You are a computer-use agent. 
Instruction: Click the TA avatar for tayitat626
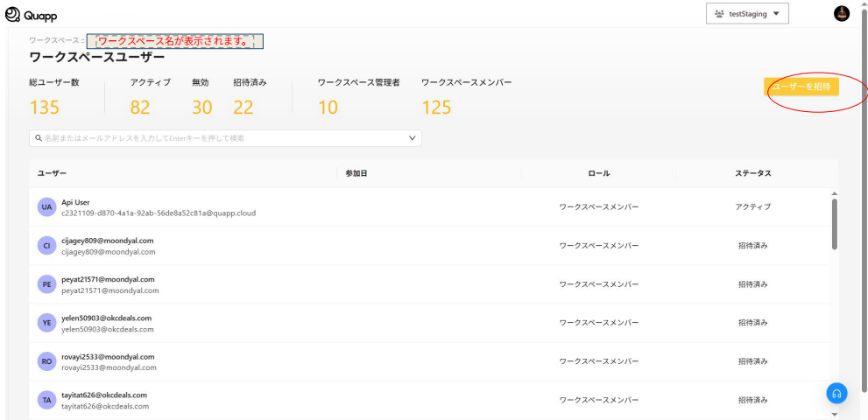tap(46, 400)
